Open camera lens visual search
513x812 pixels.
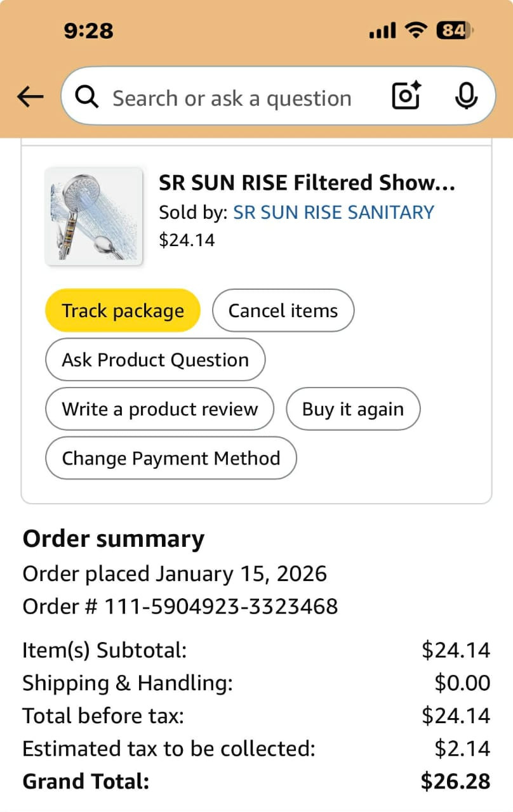406,96
